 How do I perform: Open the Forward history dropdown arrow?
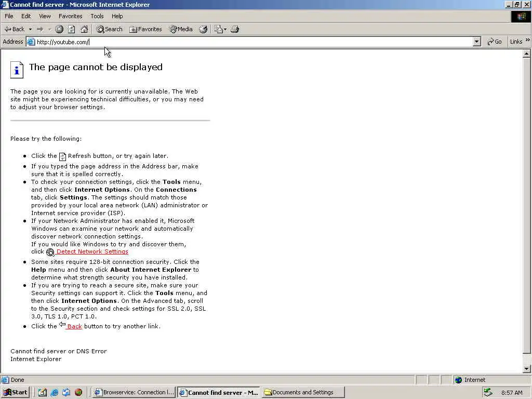pos(49,29)
